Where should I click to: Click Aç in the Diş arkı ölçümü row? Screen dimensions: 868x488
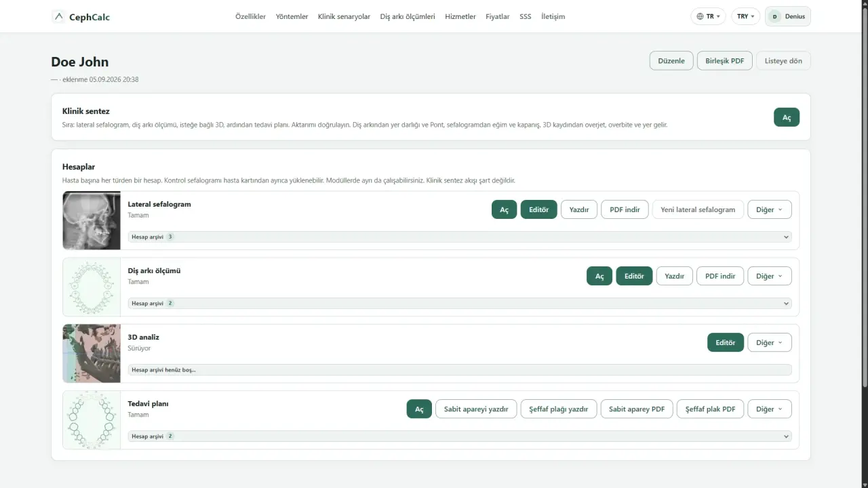[599, 276]
